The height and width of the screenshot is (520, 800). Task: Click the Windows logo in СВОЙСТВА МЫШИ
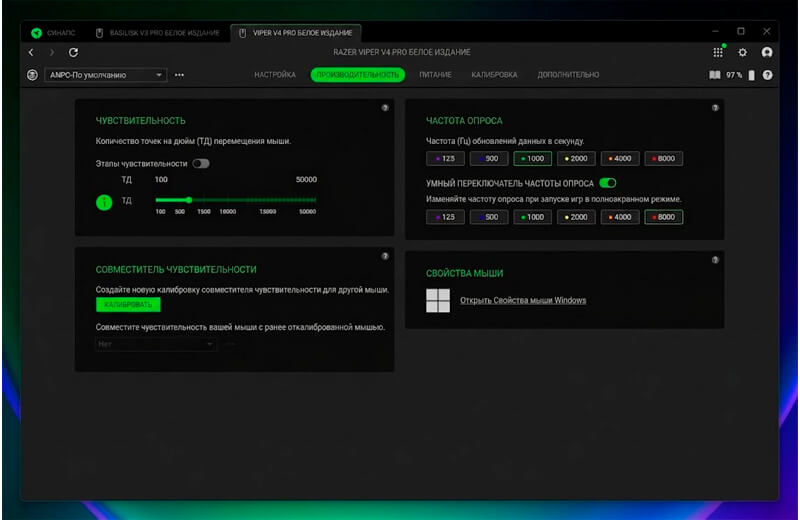coord(438,301)
